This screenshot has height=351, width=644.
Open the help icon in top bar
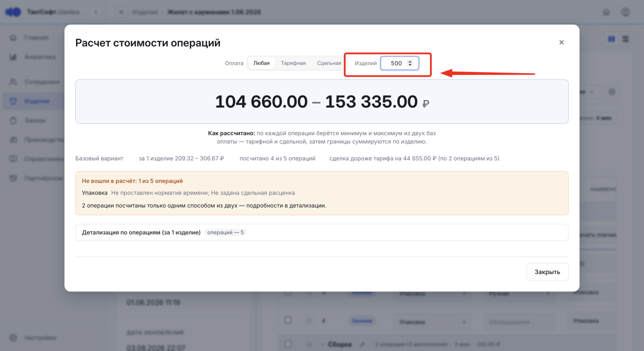click(625, 12)
